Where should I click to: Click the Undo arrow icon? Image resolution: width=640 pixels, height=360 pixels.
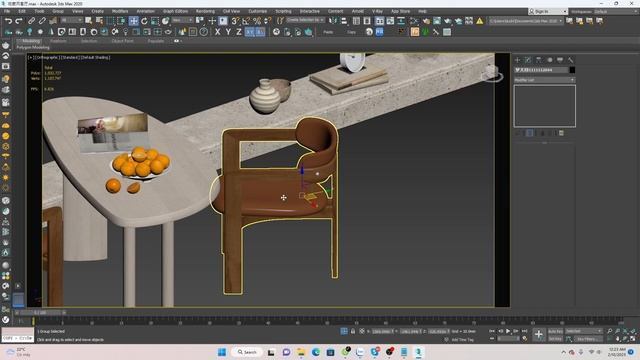pyautogui.click(x=8, y=21)
